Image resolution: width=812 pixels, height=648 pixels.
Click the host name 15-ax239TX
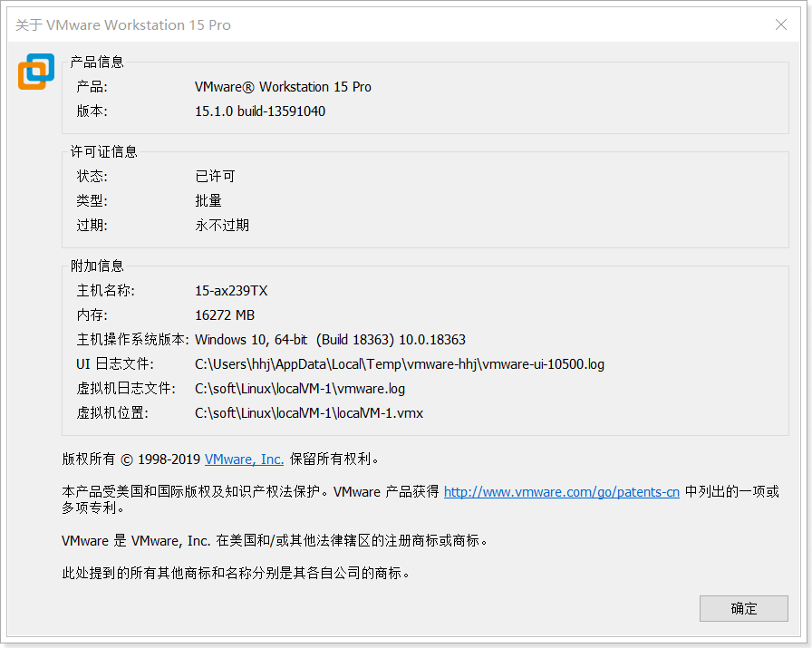coord(231,291)
